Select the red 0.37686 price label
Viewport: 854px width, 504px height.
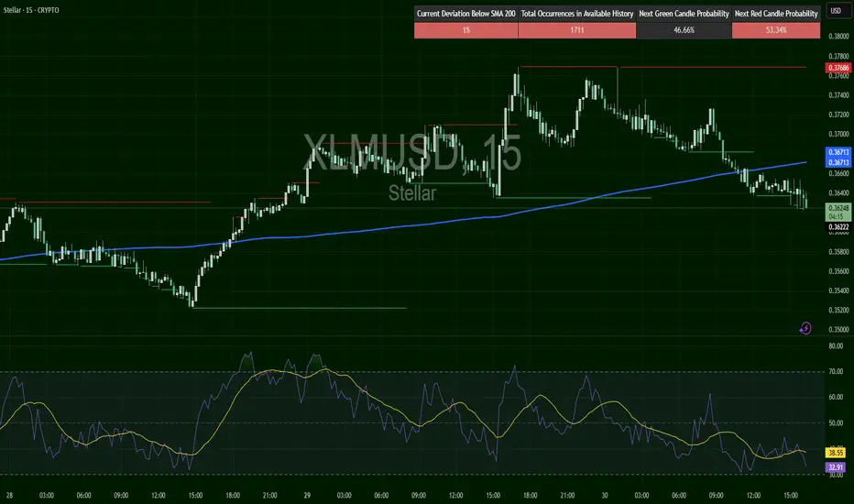pyautogui.click(x=838, y=68)
